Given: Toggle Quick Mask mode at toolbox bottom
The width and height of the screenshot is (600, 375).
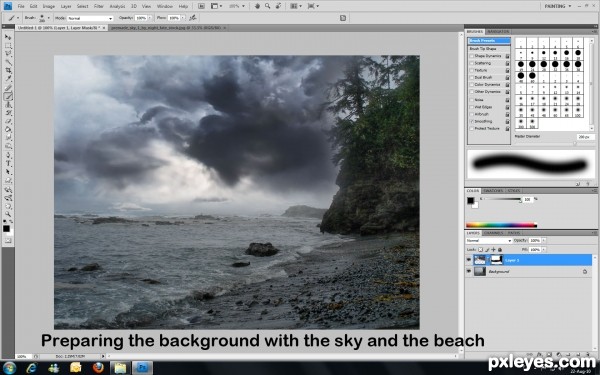Looking at the screenshot, I should (8, 241).
